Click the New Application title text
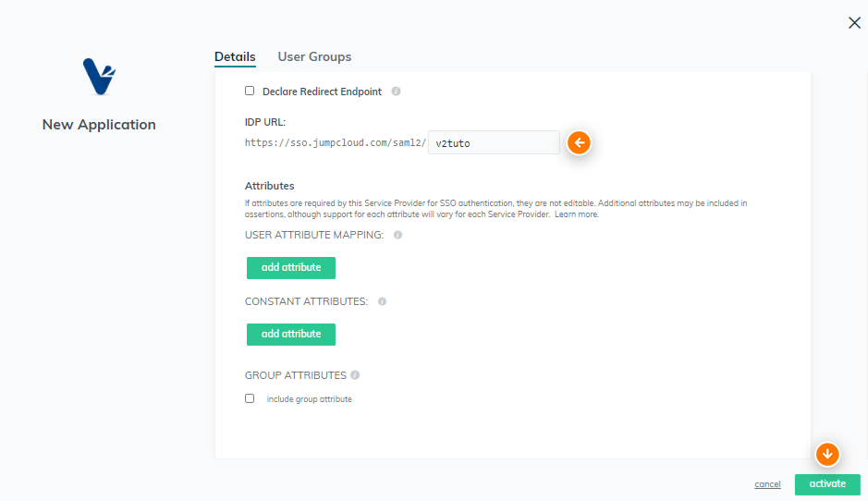 [x=99, y=125]
